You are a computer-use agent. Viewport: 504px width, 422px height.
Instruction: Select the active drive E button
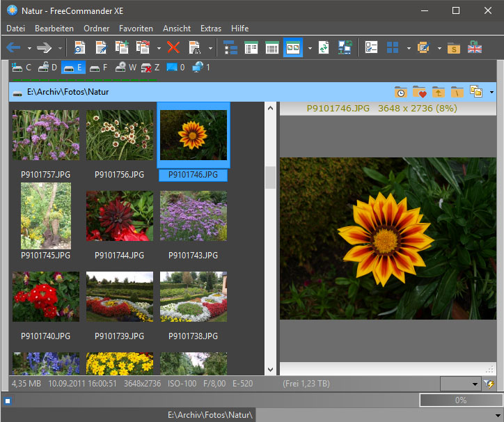[x=73, y=68]
